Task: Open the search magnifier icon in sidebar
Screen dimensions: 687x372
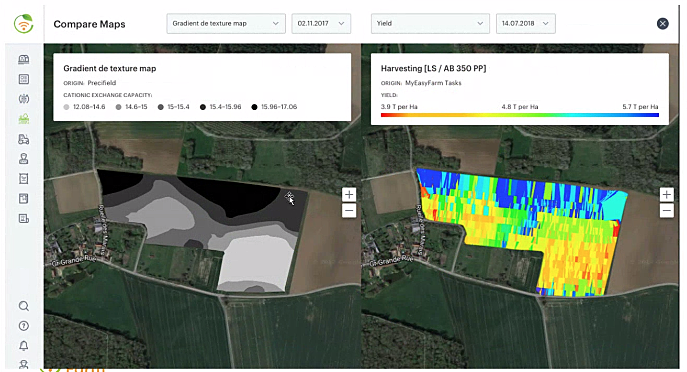Action: tap(24, 306)
